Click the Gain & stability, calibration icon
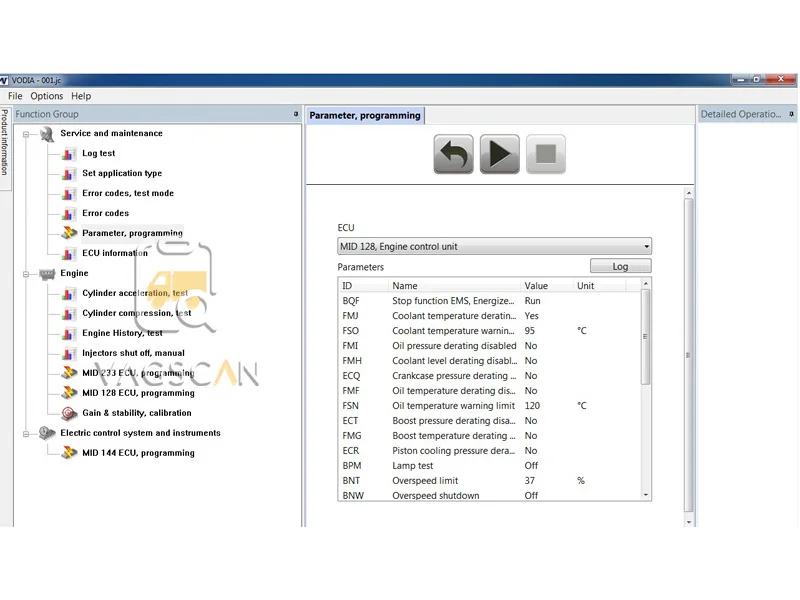Screen dimensions: 800x600 [69, 413]
